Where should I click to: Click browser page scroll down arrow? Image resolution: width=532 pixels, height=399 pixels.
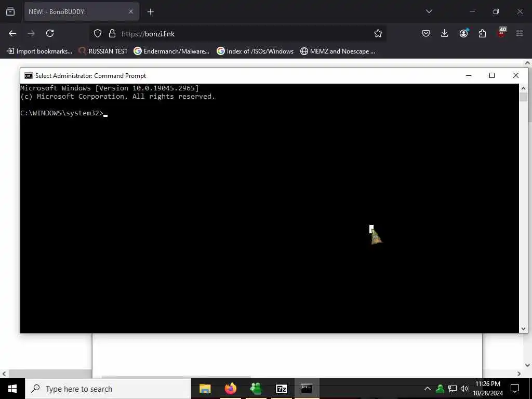[x=528, y=365]
